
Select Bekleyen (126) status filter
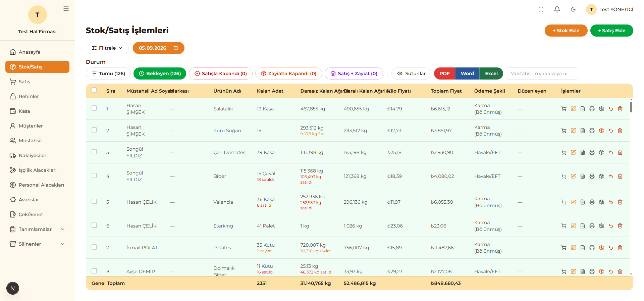(160, 73)
